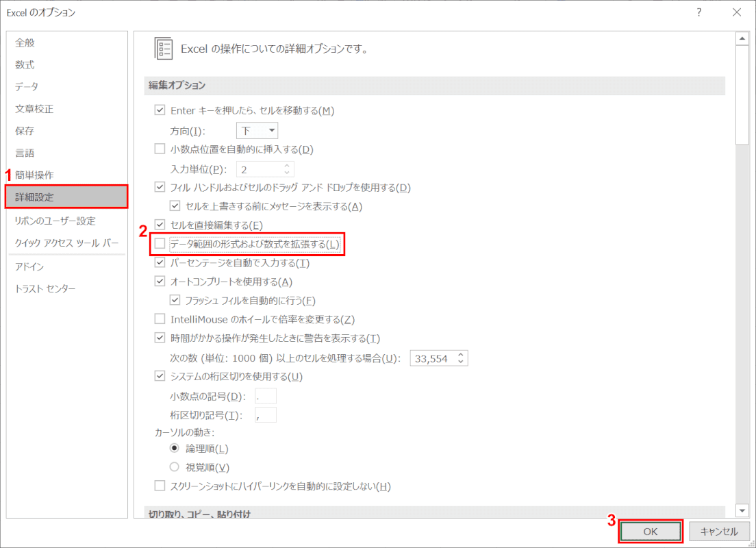The width and height of the screenshot is (756, 548).
Task: Open 簡単操作 options category
Action: tap(66, 175)
